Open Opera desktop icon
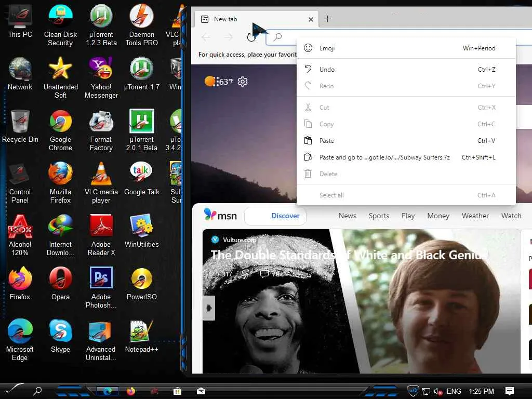 60,283
